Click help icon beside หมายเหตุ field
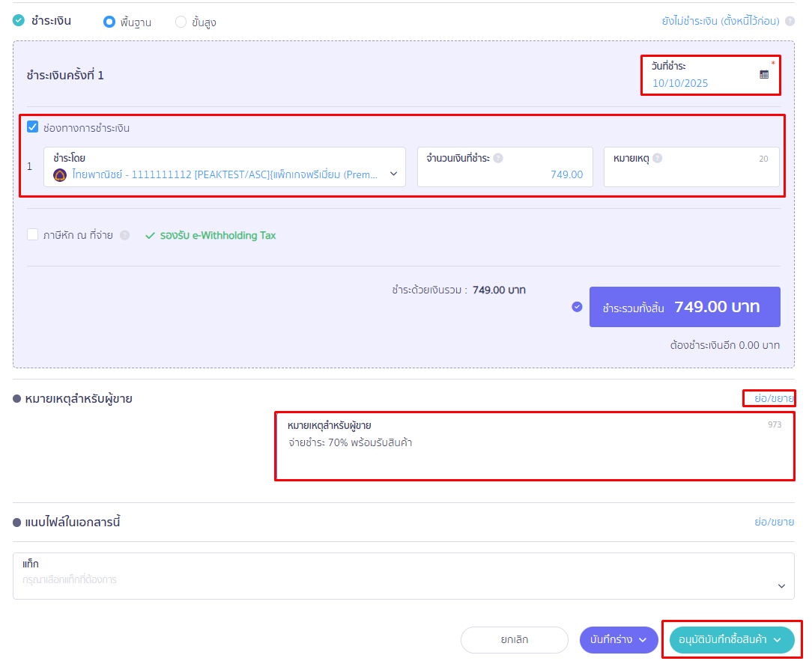The image size is (812, 661). point(657,158)
